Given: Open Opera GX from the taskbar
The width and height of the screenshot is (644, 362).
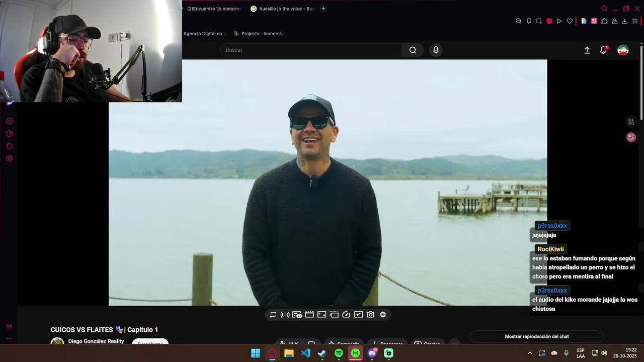Looking at the screenshot, I should point(272,353).
